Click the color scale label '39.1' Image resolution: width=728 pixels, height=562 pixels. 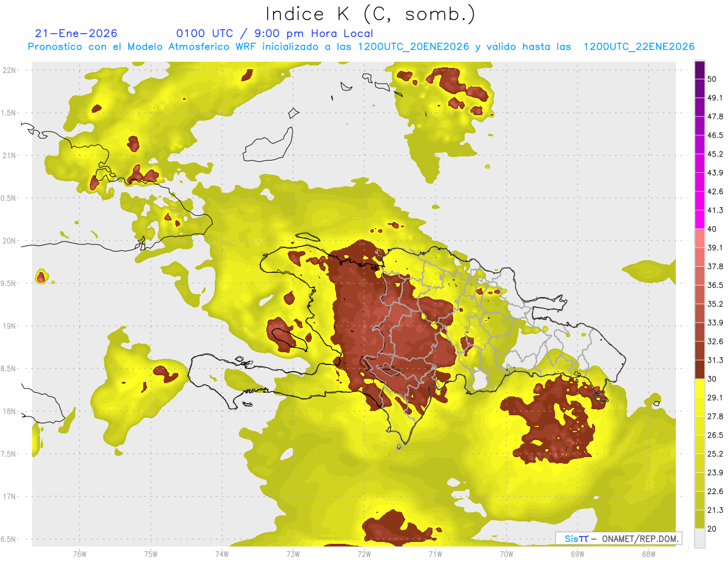[x=715, y=247]
